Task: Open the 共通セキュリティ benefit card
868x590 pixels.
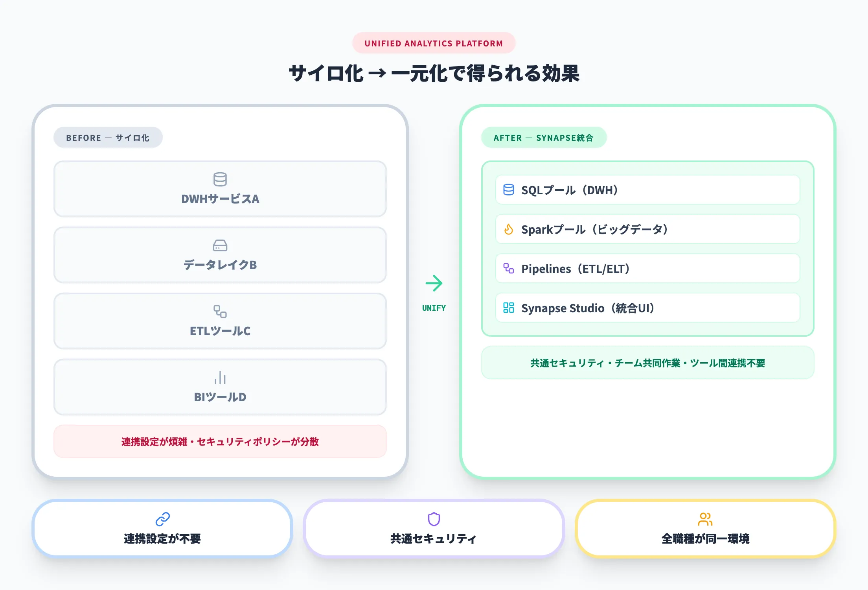Action: (x=434, y=529)
